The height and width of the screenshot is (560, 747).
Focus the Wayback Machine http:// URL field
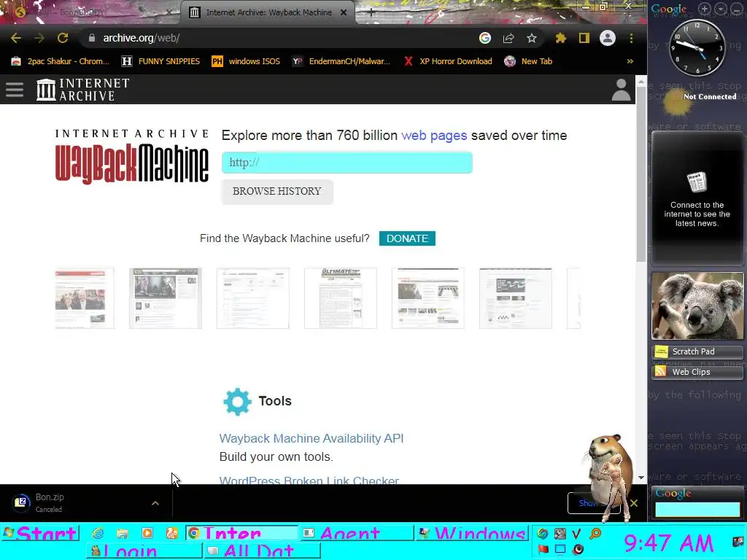347,163
